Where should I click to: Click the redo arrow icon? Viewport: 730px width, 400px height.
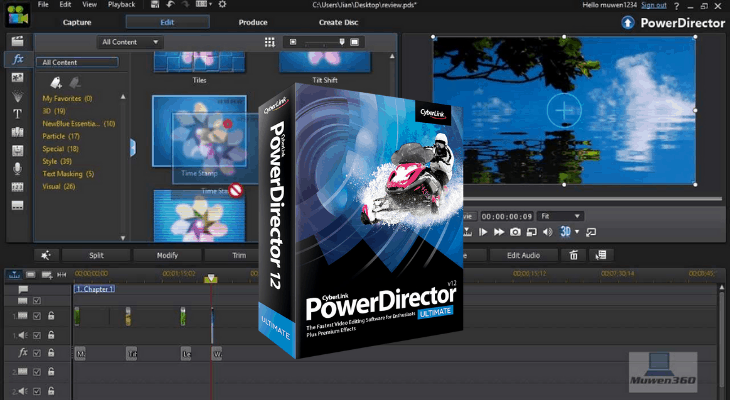coord(186,5)
